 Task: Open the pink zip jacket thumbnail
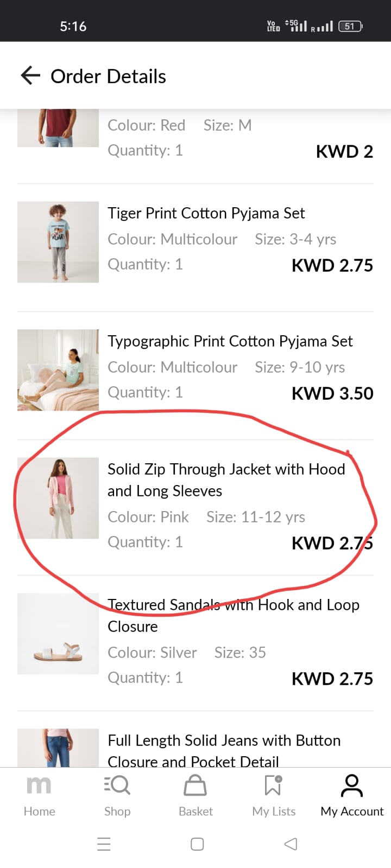click(58, 498)
